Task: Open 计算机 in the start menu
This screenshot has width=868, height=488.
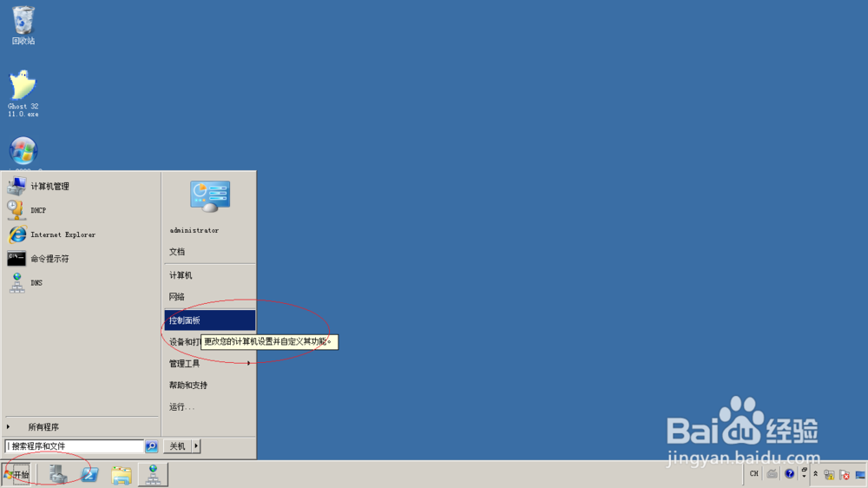Action: click(x=209, y=275)
